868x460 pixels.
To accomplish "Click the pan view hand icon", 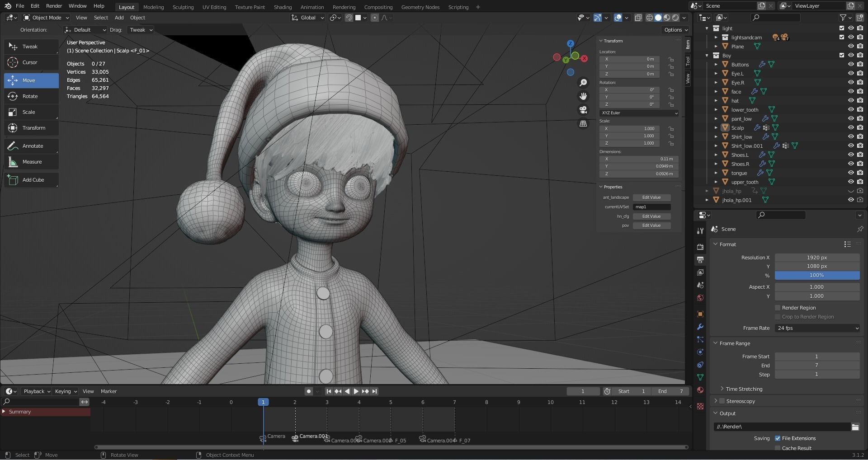I will 583,96.
